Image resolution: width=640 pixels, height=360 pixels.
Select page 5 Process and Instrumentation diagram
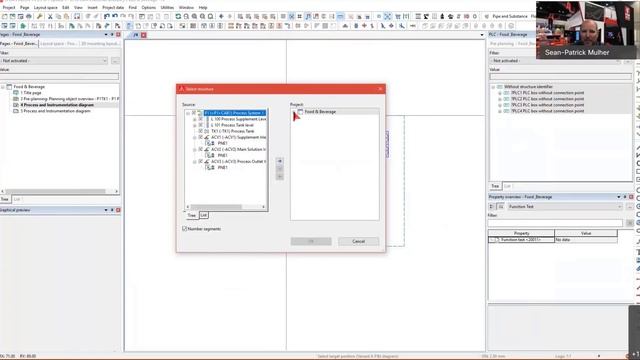point(56,111)
